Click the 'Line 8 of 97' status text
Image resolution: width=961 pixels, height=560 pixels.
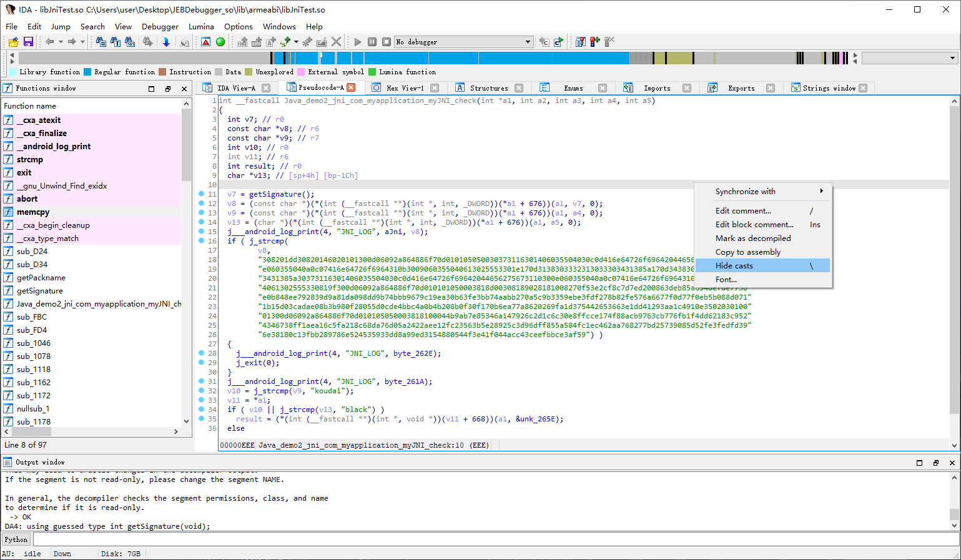26,445
